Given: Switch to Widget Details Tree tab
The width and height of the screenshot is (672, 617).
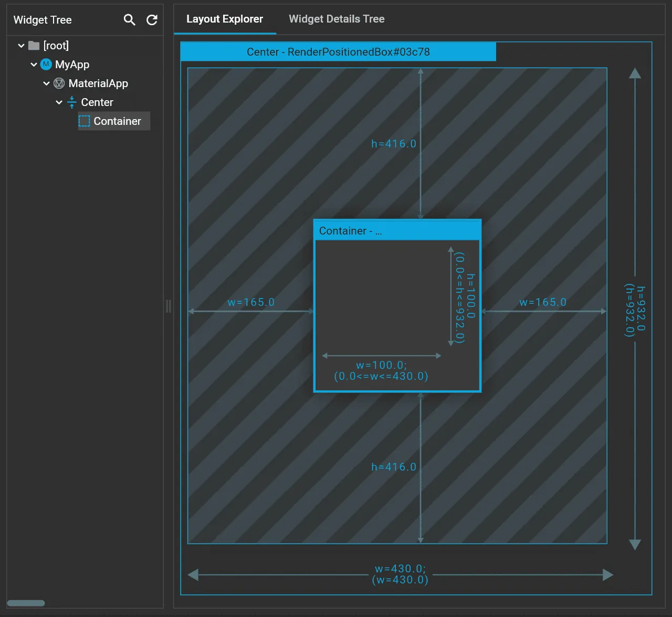Looking at the screenshot, I should (337, 19).
